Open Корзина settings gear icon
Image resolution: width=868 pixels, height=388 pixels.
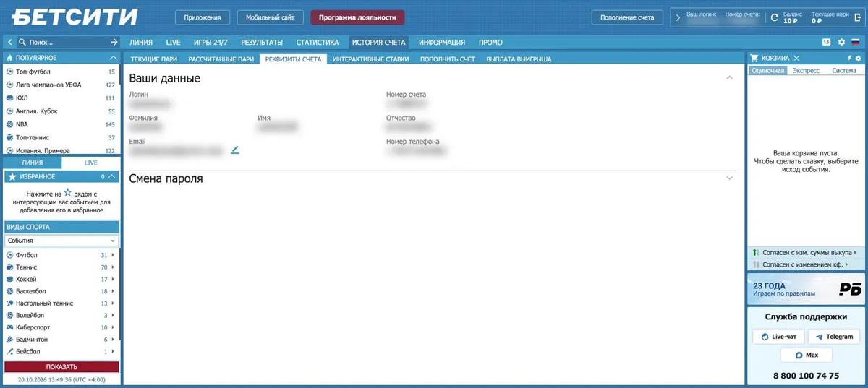[858, 58]
